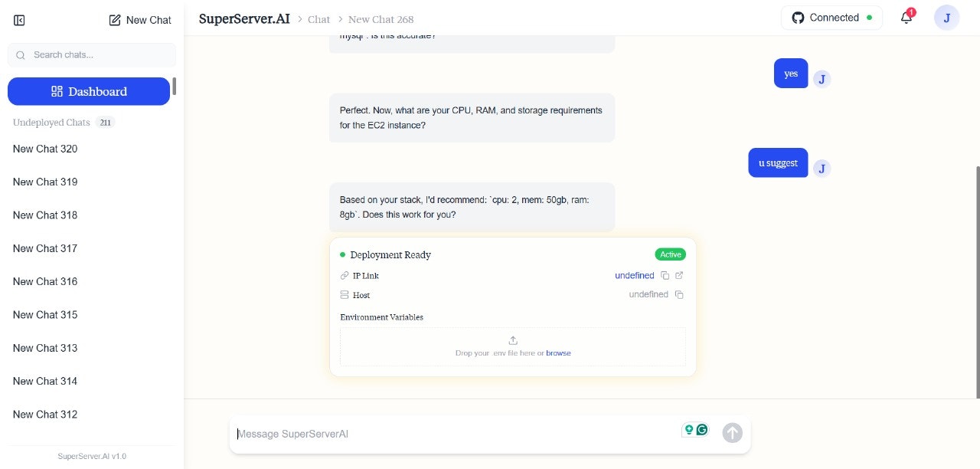Open the Chat breadcrumb menu
The height and width of the screenshot is (469, 980).
click(x=318, y=19)
